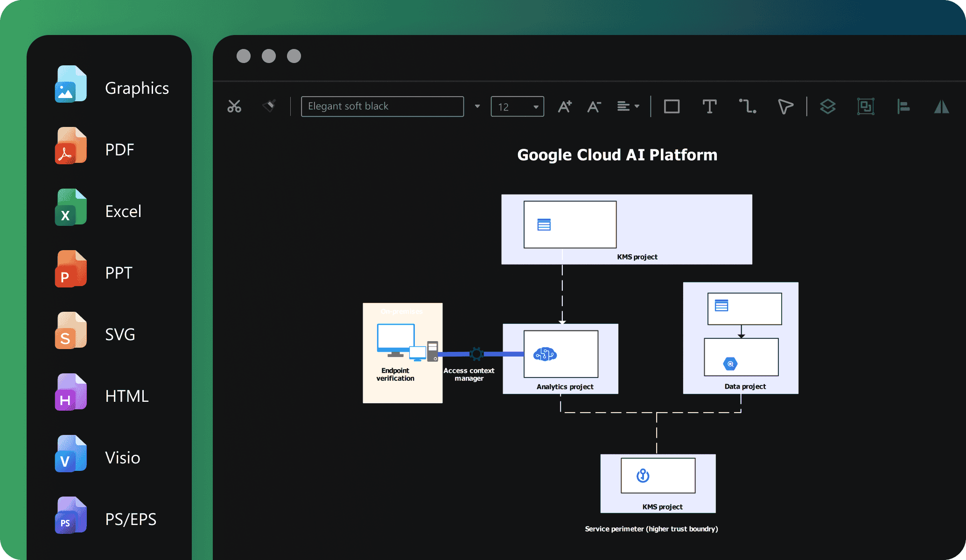966x560 pixels.
Task: Select the 'Google Cloud AI Platform' title
Action: coord(617,154)
